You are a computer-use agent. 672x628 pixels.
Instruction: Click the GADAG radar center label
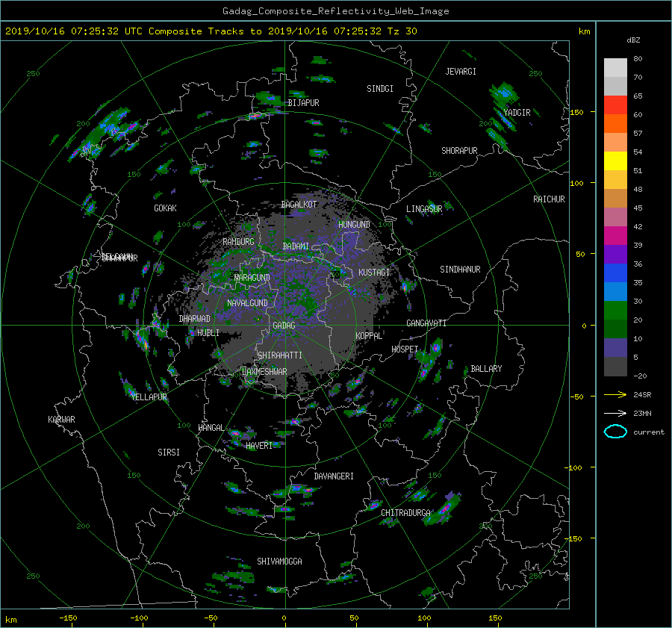pos(284,326)
